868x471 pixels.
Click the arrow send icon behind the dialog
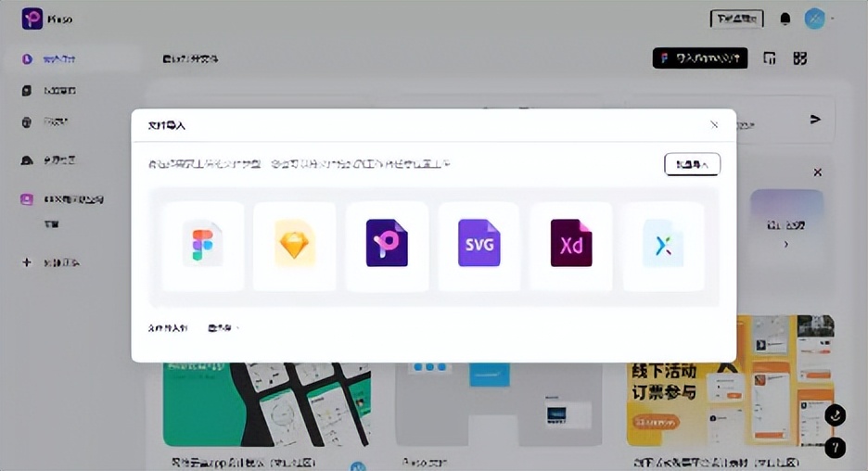coord(815,119)
